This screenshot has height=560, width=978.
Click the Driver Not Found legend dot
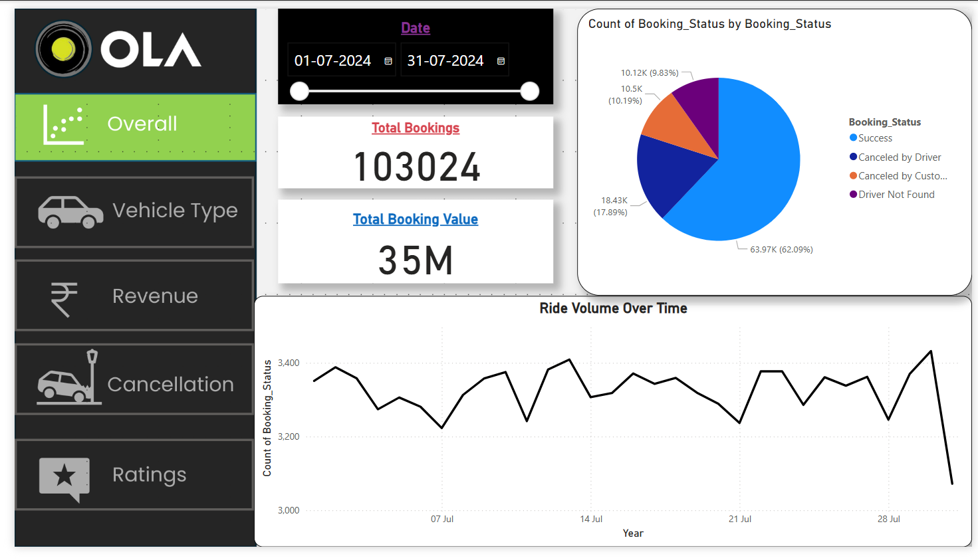coord(853,194)
